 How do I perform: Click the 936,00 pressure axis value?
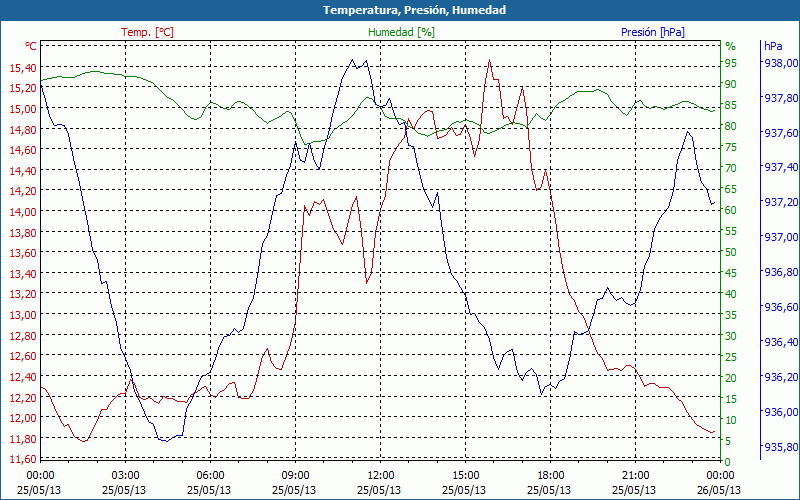click(781, 411)
